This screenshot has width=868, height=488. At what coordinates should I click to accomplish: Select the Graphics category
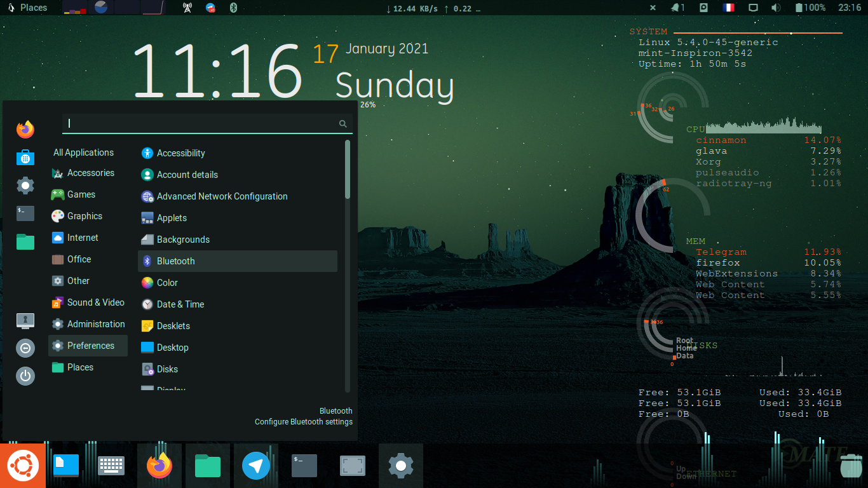pos(88,216)
